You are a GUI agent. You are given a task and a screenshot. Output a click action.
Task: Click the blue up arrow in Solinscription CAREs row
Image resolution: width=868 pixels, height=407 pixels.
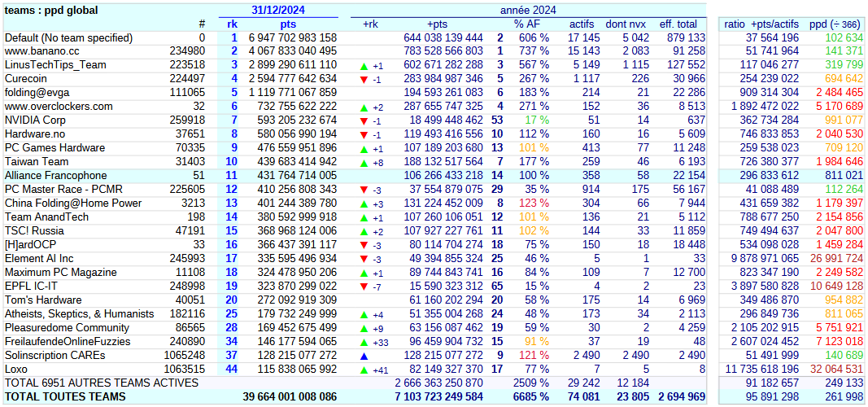364,356
